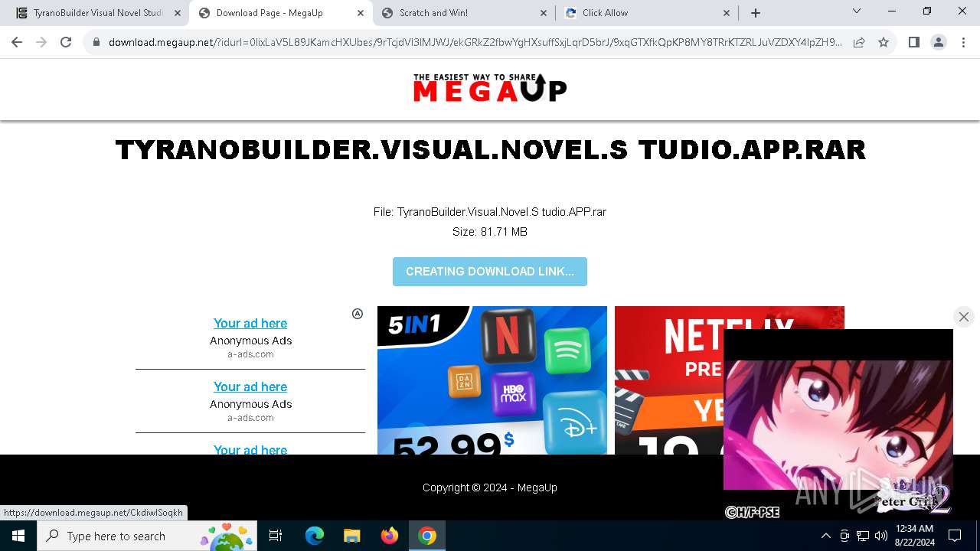Image resolution: width=980 pixels, height=551 pixels.
Task: Open Task View on the taskbar
Action: coord(276,536)
